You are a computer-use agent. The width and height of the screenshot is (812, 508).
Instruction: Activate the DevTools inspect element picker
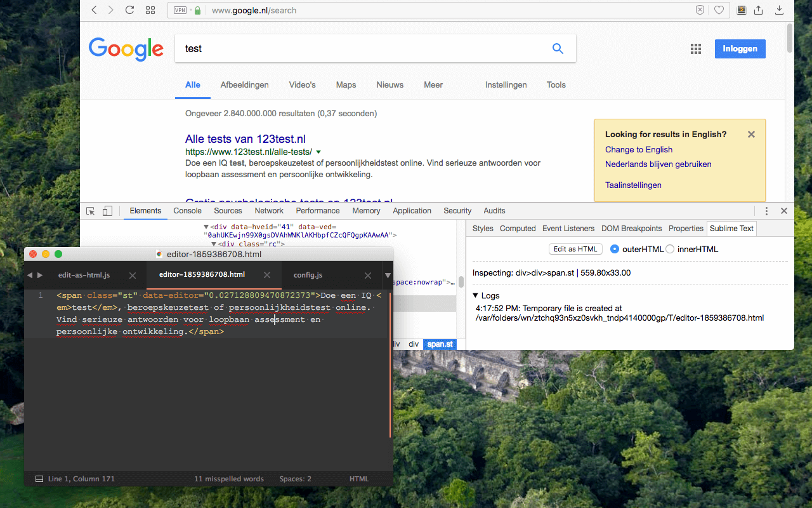tap(91, 211)
